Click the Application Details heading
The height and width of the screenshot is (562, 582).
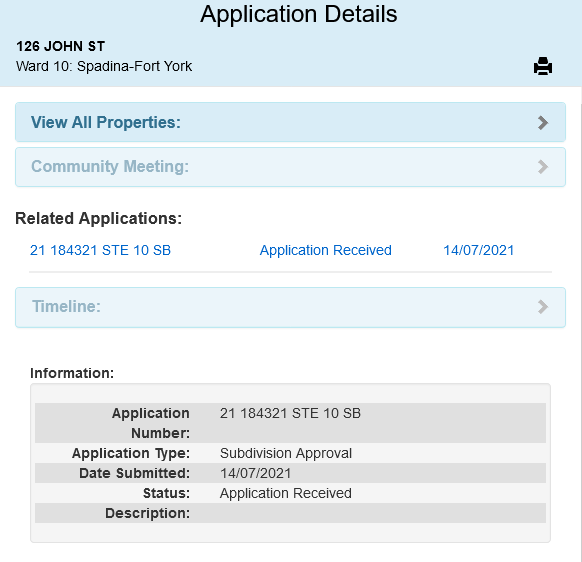tap(299, 14)
